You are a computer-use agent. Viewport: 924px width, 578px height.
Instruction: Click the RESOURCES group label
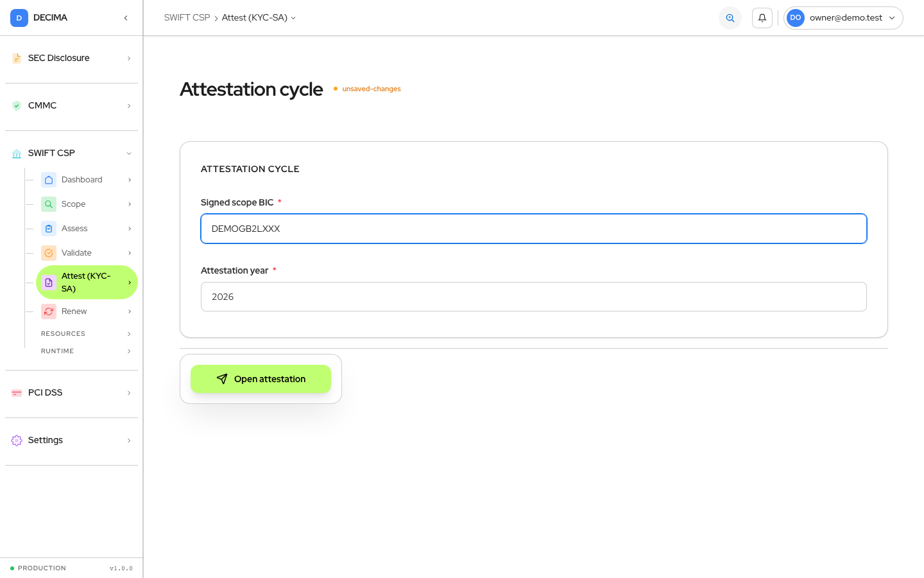(x=63, y=334)
